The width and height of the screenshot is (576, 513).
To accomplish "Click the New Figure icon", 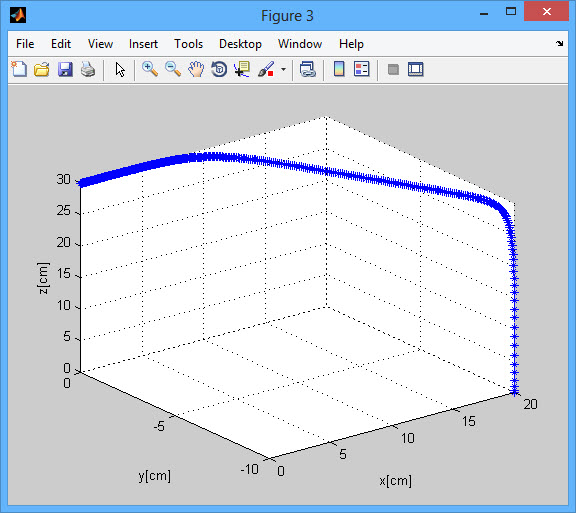I will [19, 69].
